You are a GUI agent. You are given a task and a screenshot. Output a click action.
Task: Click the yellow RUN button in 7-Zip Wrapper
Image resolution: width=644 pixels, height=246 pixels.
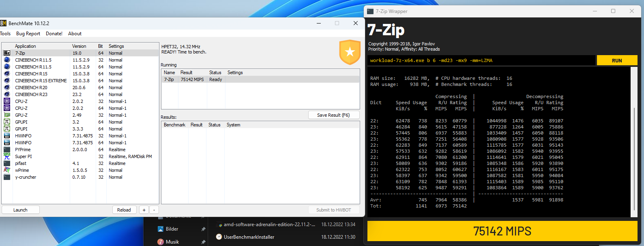click(617, 60)
